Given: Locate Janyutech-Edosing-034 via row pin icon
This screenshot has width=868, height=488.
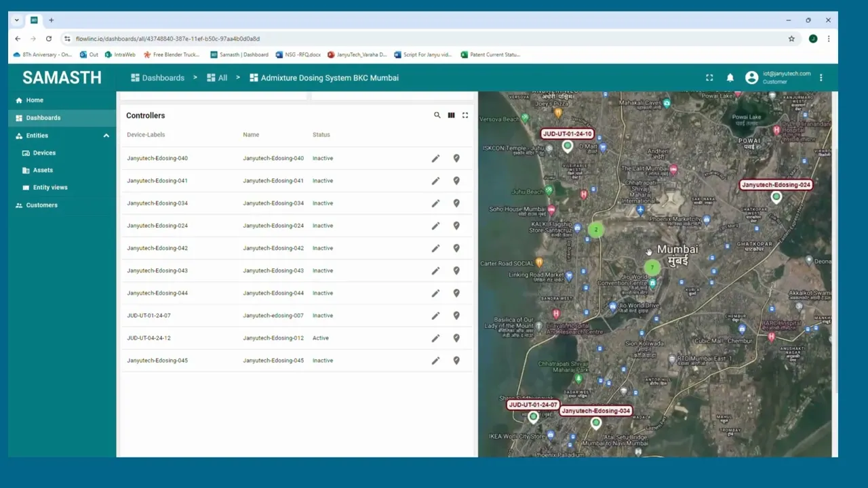Looking at the screenshot, I should (x=456, y=203).
